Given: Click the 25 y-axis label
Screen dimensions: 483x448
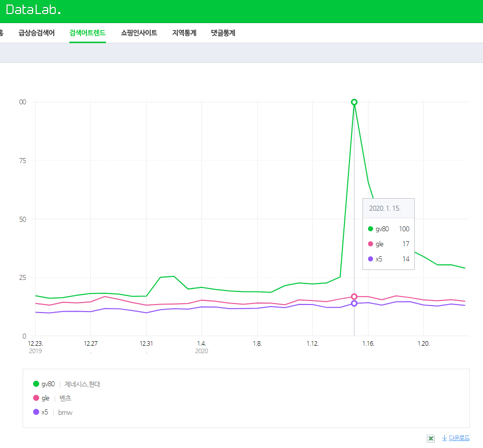Looking at the screenshot, I should pos(23,277).
